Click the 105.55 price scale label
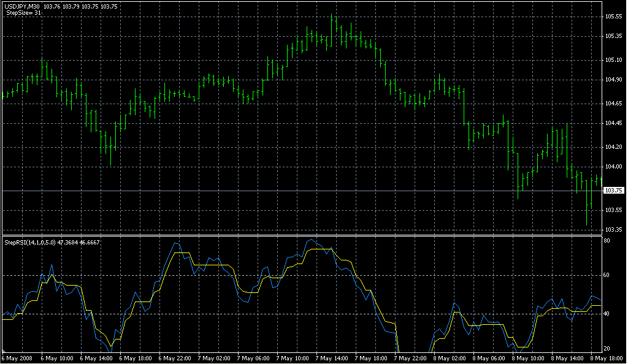Image resolution: width=628 pixels, height=364 pixels. click(613, 17)
